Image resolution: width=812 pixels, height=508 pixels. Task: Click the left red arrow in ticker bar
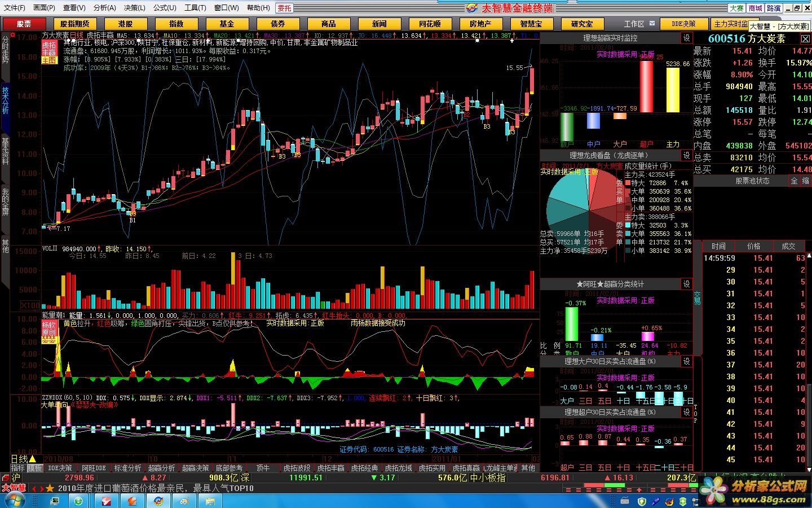tap(34, 488)
